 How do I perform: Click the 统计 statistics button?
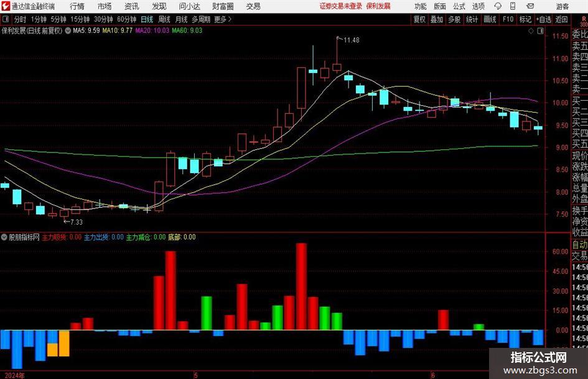point(472,19)
